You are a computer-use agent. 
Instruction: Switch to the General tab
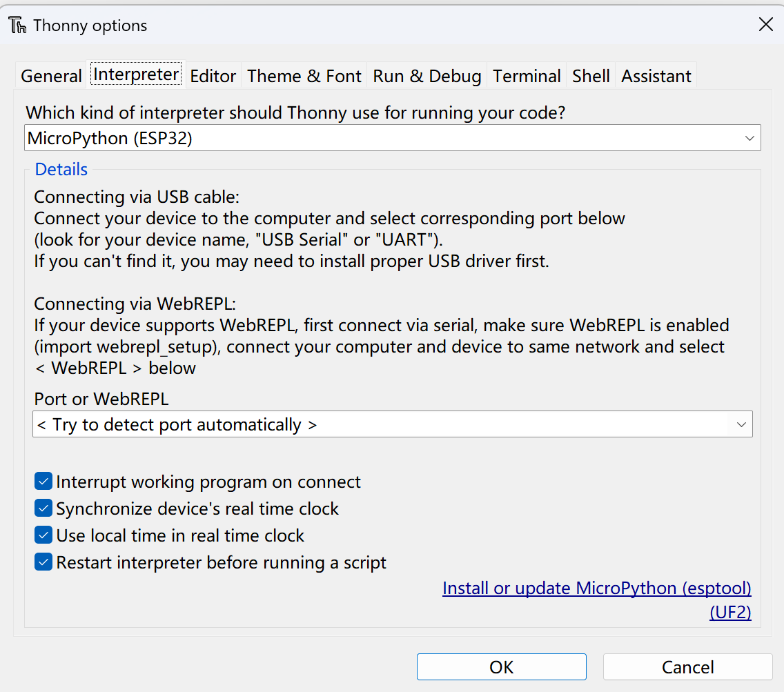51,76
